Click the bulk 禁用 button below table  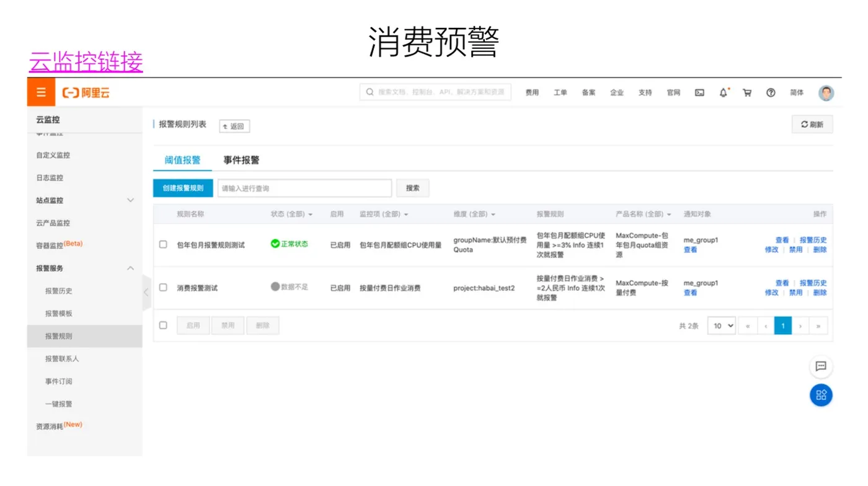[228, 325]
